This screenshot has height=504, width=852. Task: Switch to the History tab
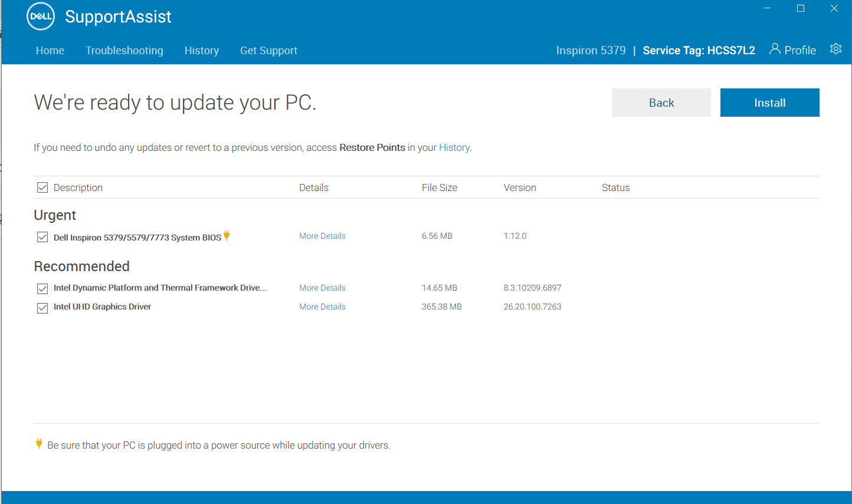[x=202, y=51]
